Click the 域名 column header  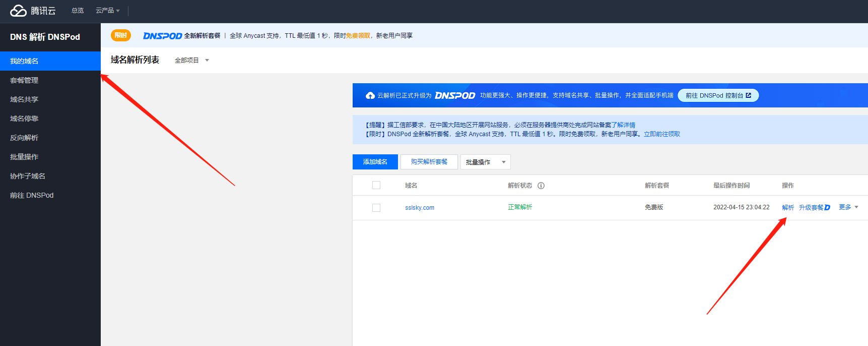tap(411, 186)
